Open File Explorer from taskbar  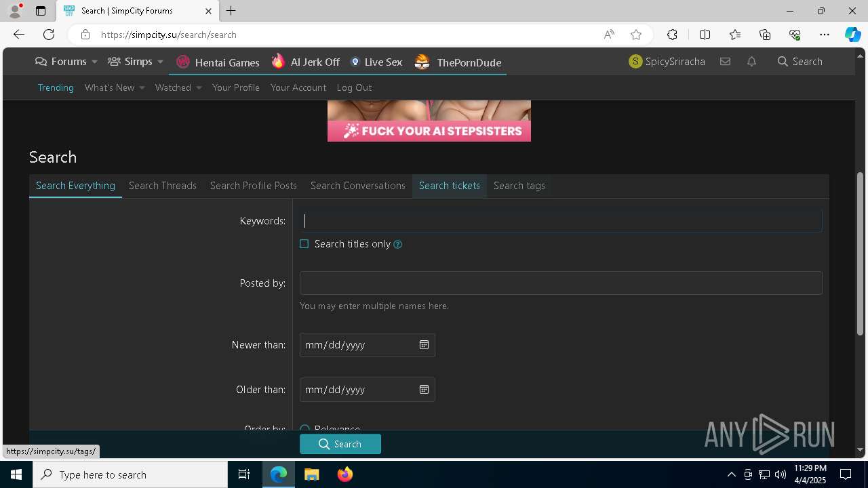pyautogui.click(x=312, y=474)
